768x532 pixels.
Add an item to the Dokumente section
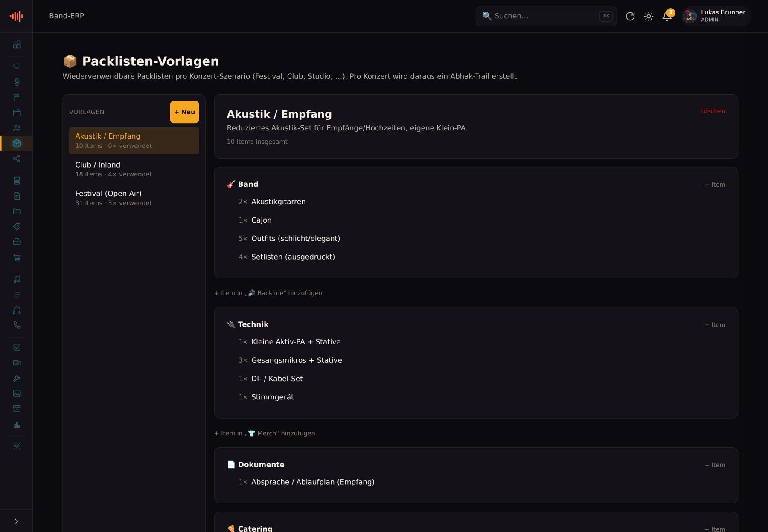click(715, 465)
